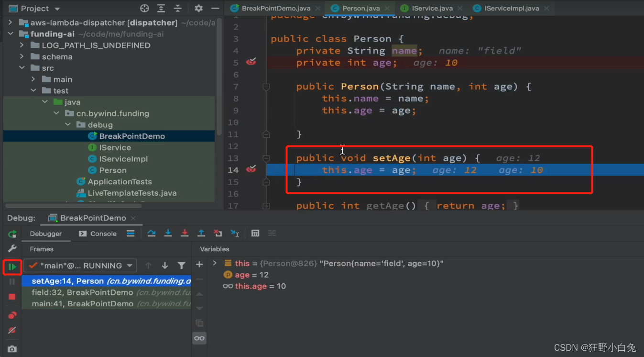Screen dimensions: 644x357
Task: Select next frame down arrow
Action: click(165, 266)
